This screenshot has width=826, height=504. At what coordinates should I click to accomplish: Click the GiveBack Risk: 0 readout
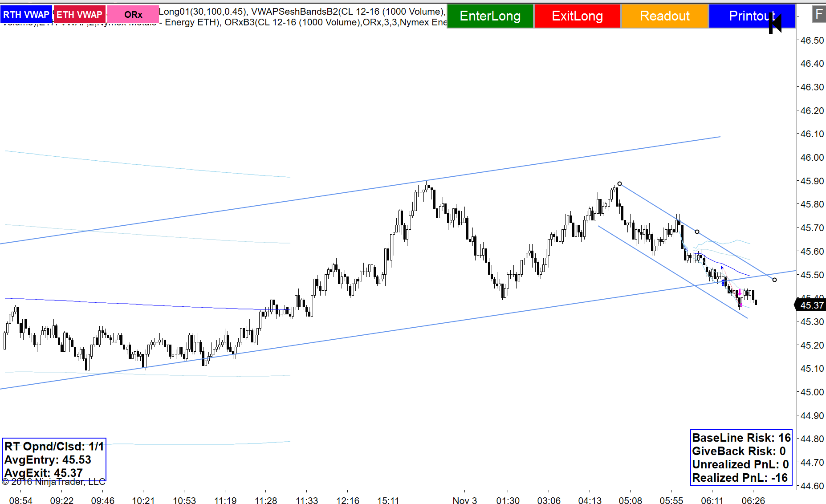click(739, 451)
